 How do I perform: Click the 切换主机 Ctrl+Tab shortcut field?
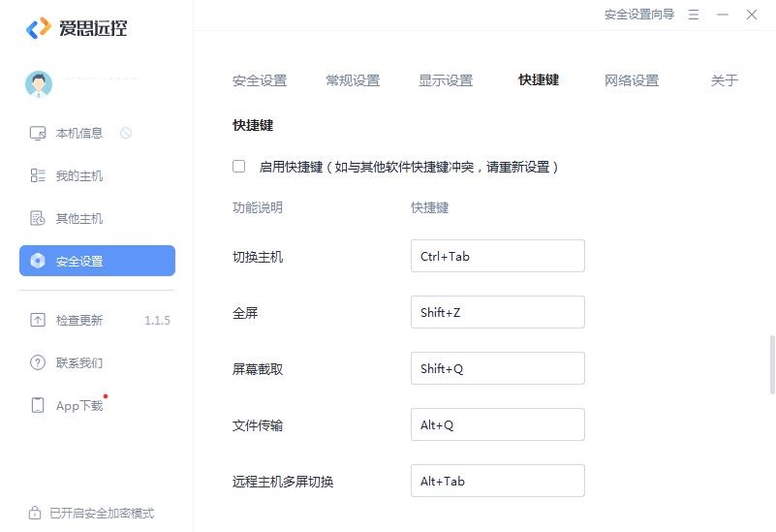(x=497, y=256)
